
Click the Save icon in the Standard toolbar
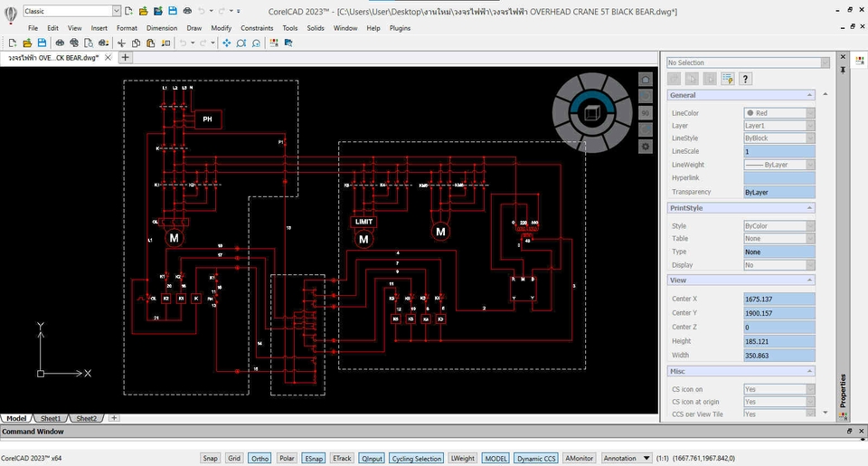(x=42, y=43)
